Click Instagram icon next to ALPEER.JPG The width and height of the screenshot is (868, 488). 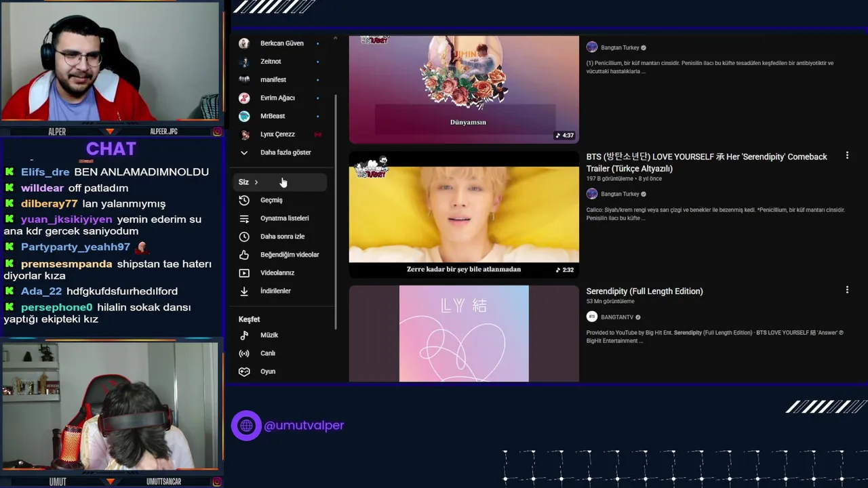217,131
